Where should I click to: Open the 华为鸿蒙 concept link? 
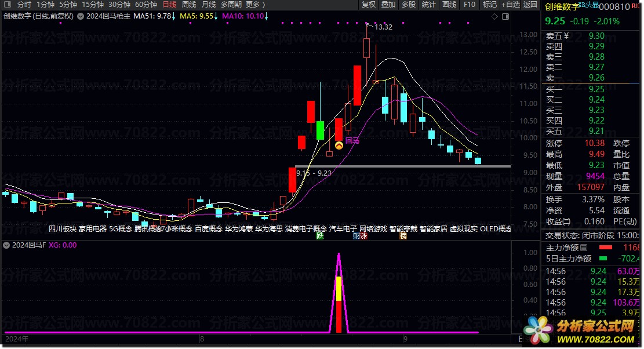[x=239, y=228]
